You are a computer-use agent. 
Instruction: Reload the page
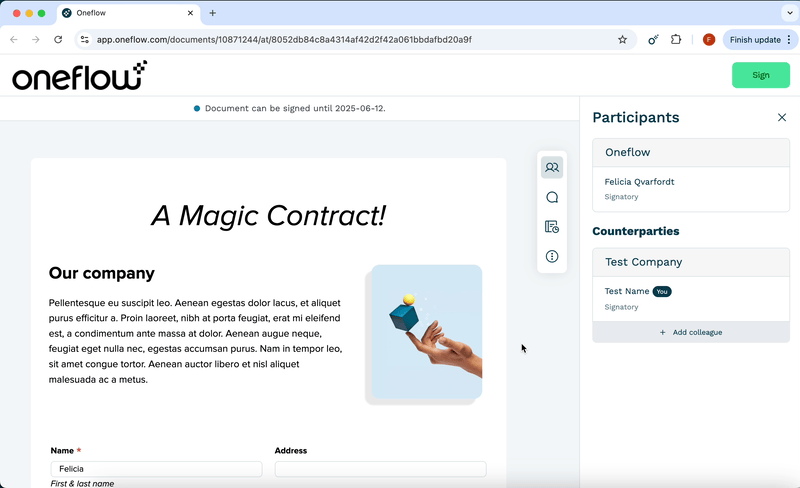(58, 39)
